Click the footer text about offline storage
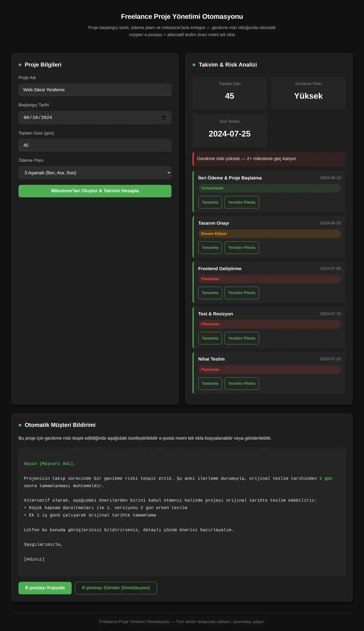This screenshot has width=364, height=631. 182,622
